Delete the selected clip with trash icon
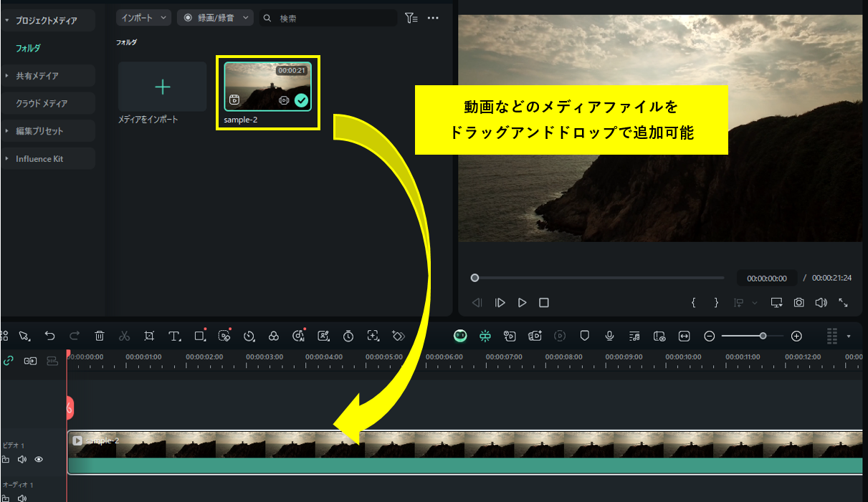The width and height of the screenshot is (868, 502). click(x=100, y=336)
